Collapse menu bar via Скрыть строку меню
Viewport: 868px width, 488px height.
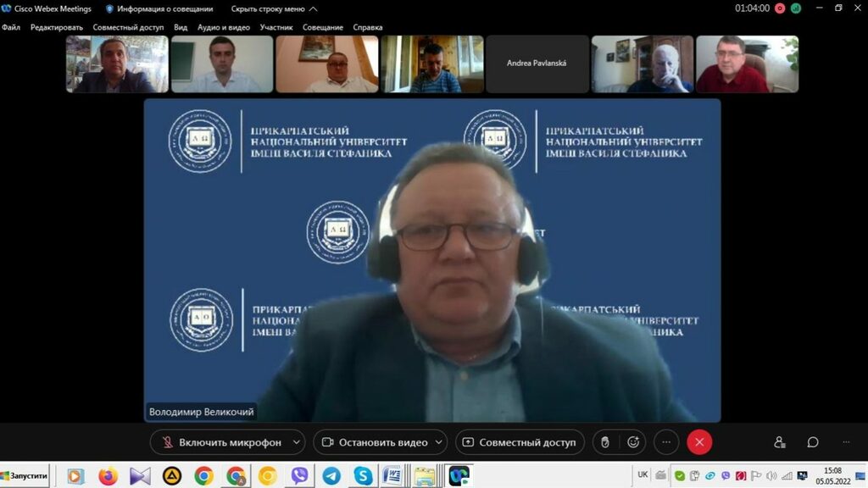click(x=274, y=8)
